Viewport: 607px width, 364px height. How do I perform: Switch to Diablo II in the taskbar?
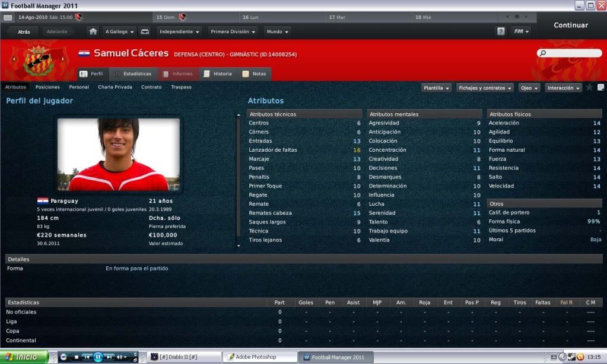click(185, 357)
